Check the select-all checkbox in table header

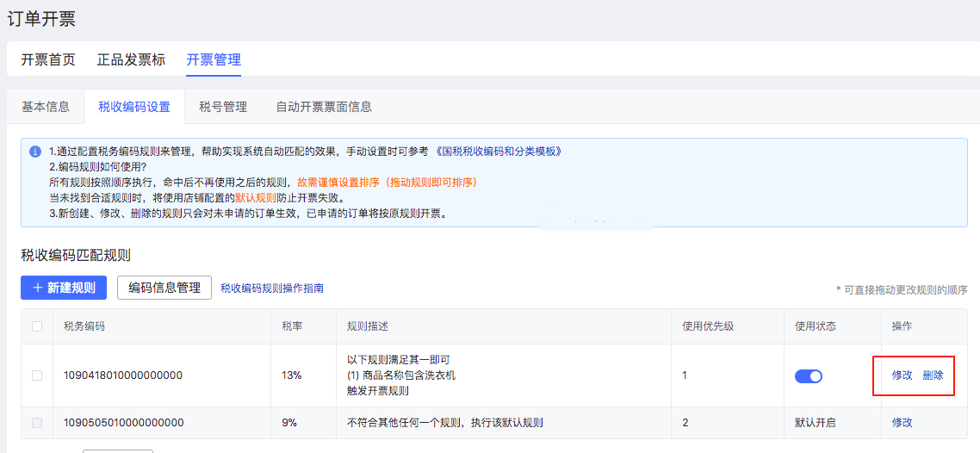tap(36, 326)
